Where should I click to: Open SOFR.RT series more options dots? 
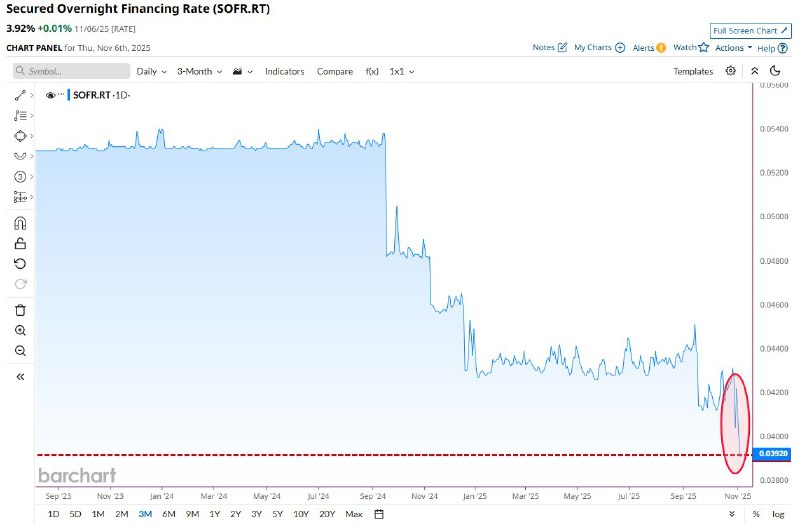point(61,94)
